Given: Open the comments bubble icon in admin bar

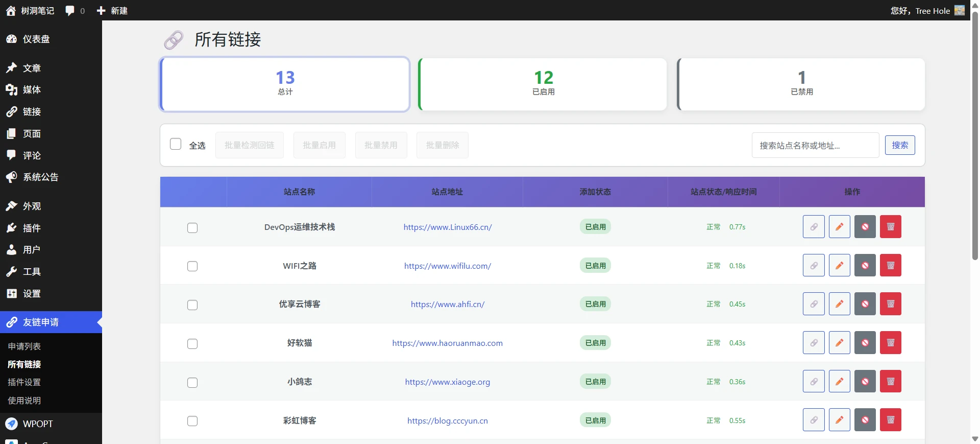Looking at the screenshot, I should [x=70, y=11].
